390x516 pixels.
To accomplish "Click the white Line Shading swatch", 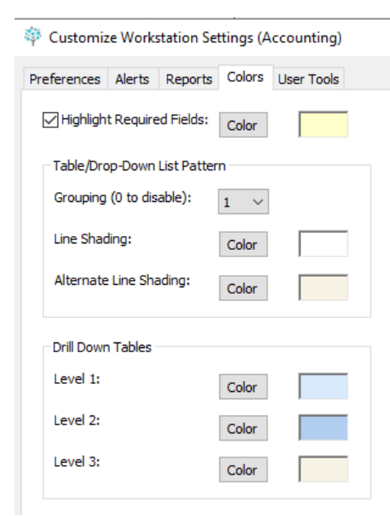I will coord(323,244).
